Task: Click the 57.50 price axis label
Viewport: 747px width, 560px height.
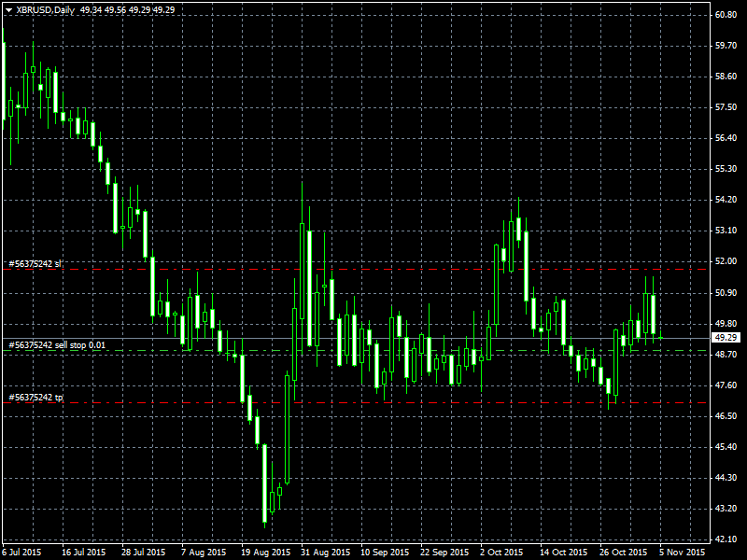Action: tap(726, 107)
